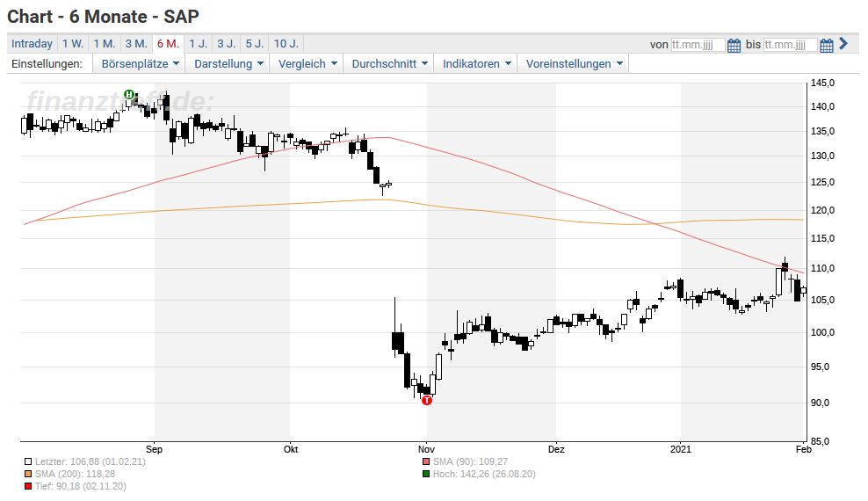
Task: Click the 'Feb' x-axis label
Action: point(804,449)
